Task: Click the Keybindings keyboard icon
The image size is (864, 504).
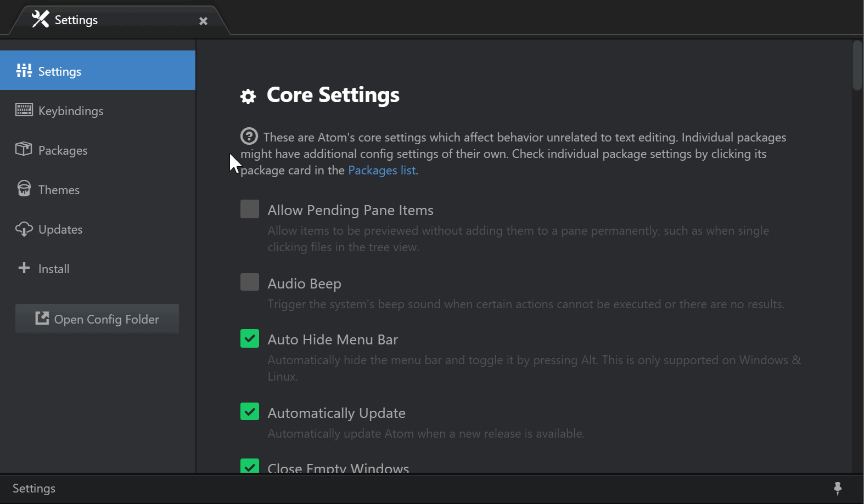Action: click(x=24, y=110)
